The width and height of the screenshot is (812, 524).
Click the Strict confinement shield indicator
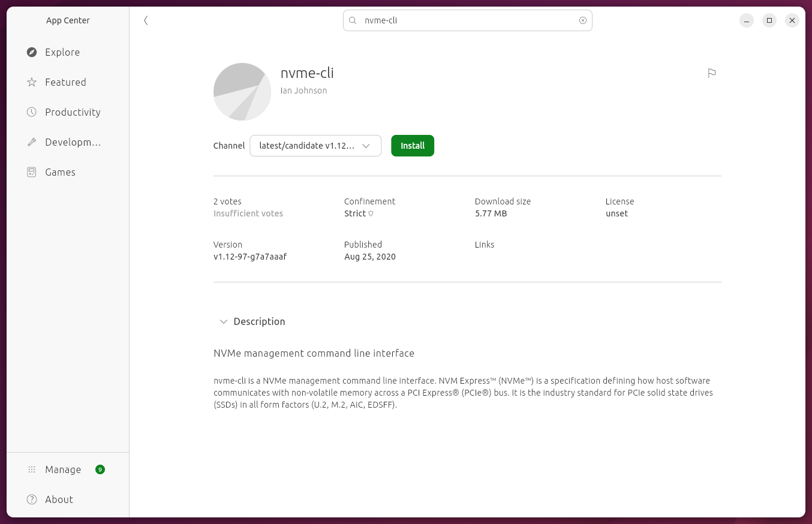[371, 214]
